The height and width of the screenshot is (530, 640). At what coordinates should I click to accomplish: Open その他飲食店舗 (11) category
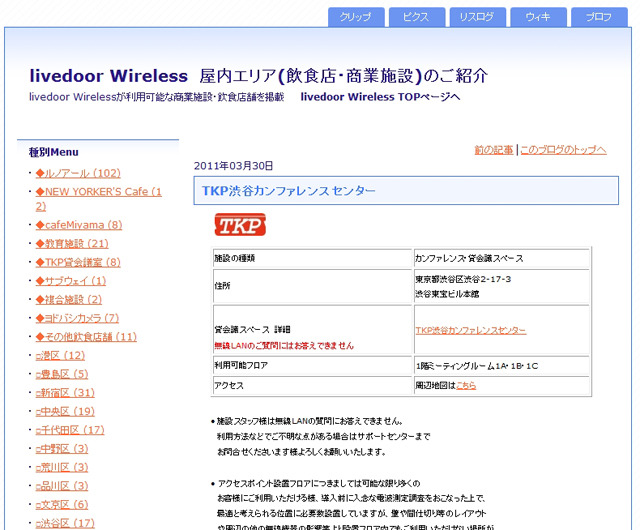coord(86,337)
